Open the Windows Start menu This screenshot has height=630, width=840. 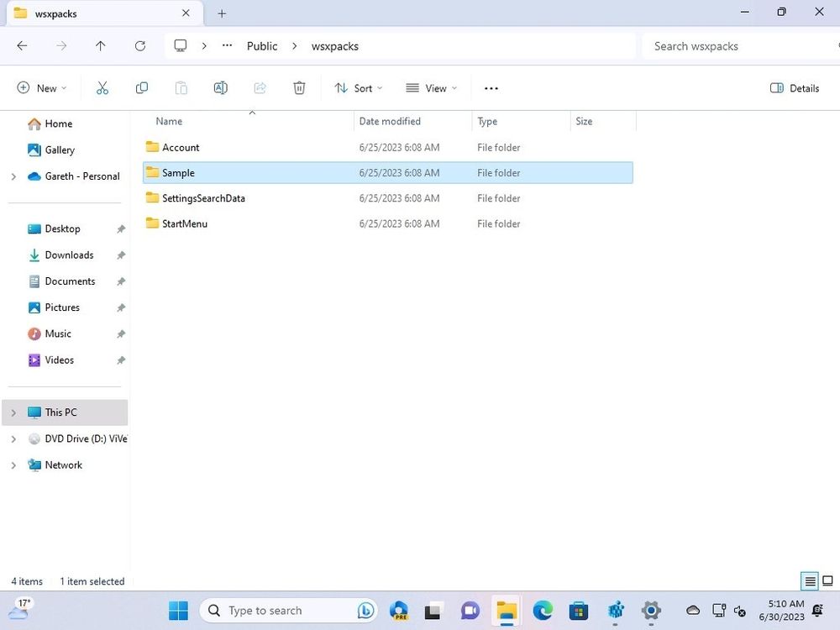pos(178,611)
